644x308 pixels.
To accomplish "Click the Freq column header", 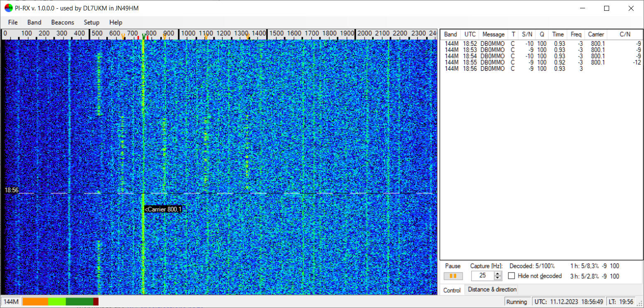I will [576, 34].
